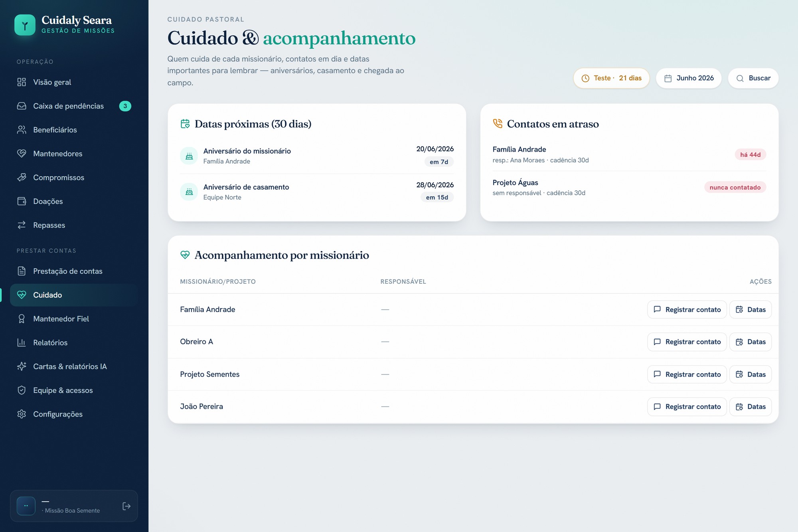Click the Beneficiários people icon
Viewport: 798px width, 532px height.
tap(22, 130)
